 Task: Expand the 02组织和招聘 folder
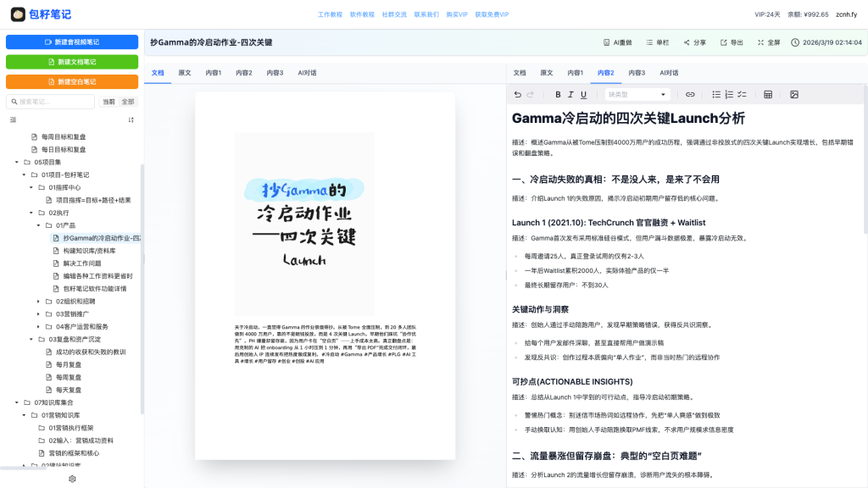[x=38, y=302]
